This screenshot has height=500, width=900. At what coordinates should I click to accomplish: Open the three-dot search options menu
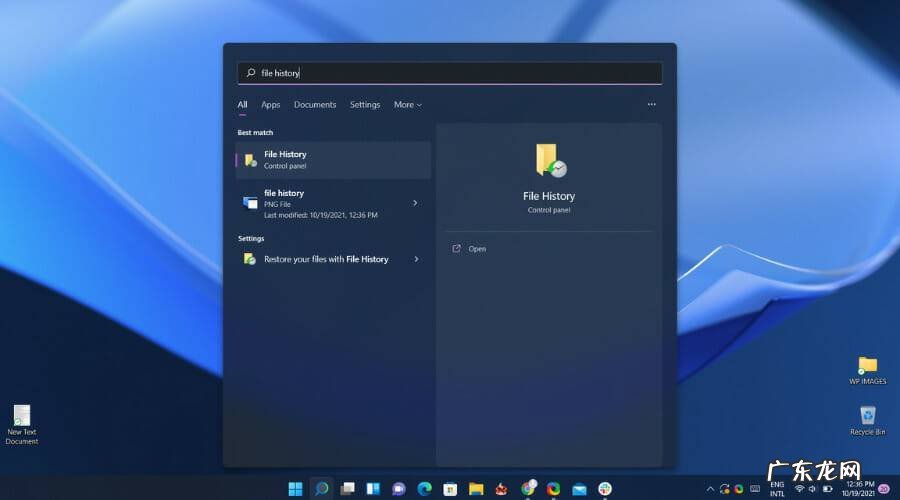pos(651,104)
